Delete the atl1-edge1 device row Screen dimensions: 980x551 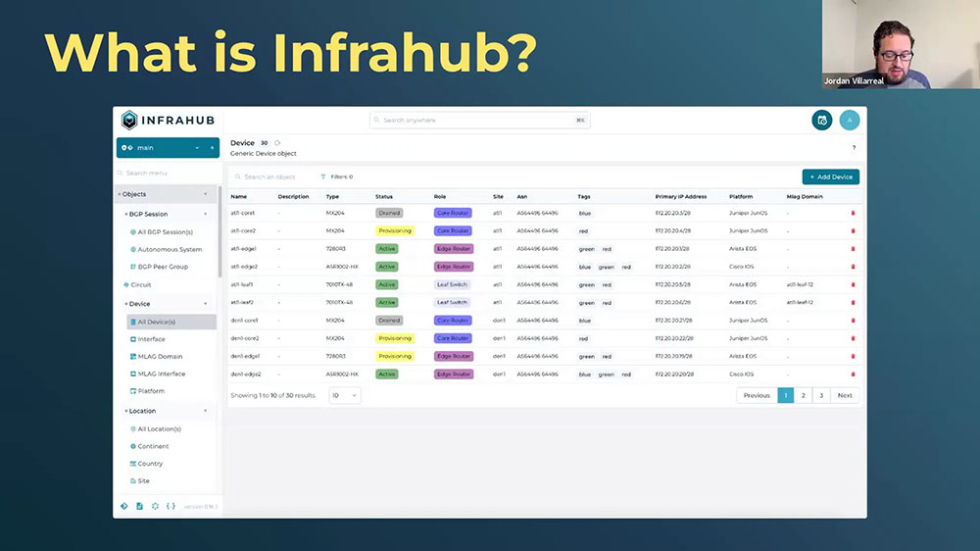pyautogui.click(x=854, y=249)
